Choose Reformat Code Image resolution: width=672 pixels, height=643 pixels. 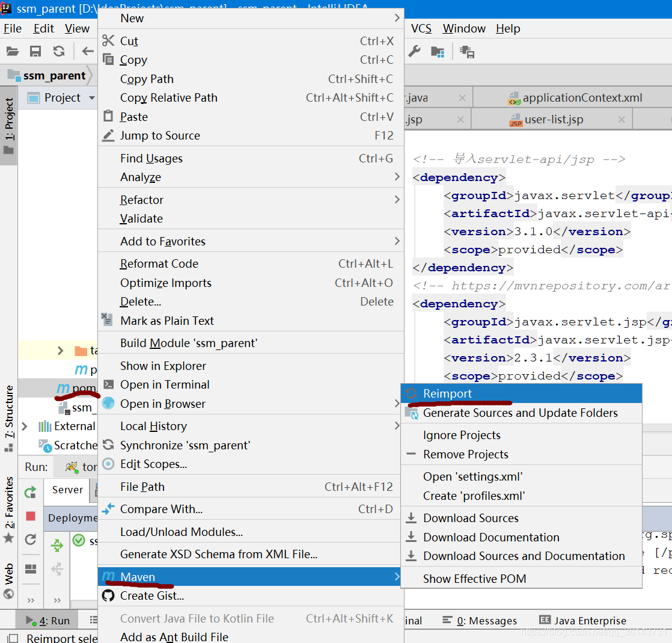click(251, 264)
